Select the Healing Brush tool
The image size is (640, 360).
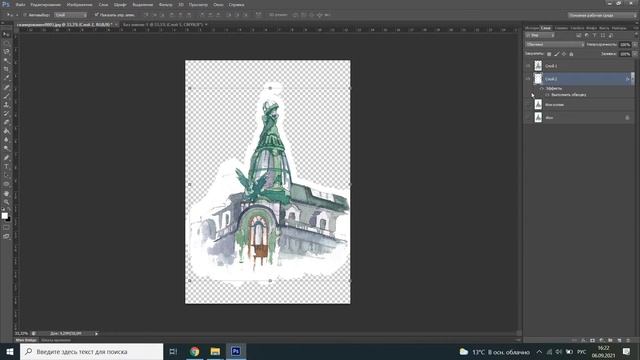click(x=6, y=87)
